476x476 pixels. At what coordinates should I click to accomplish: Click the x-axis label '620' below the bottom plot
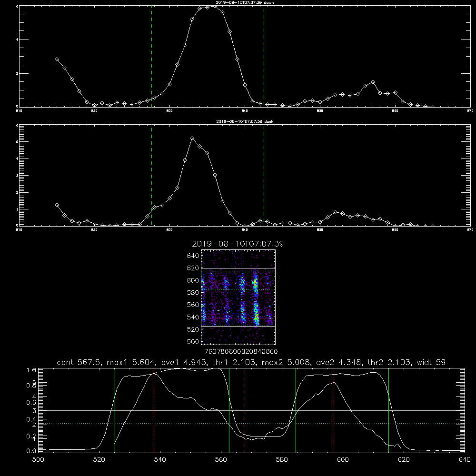click(404, 460)
